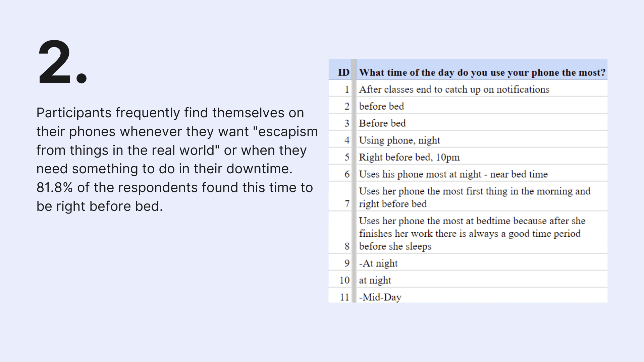Viewport: 644px width, 362px height.
Task: Click the paragraph about participants' phone escapism
Action: [x=177, y=160]
